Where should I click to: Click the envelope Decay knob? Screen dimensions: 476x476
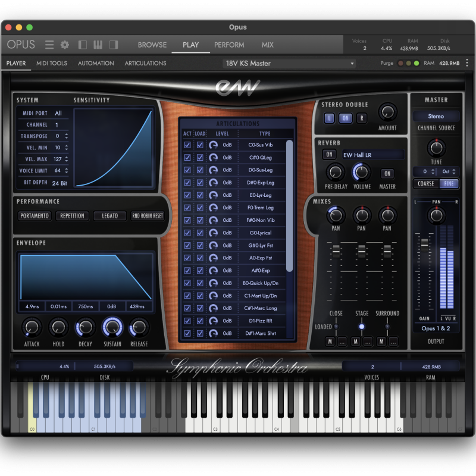85,327
